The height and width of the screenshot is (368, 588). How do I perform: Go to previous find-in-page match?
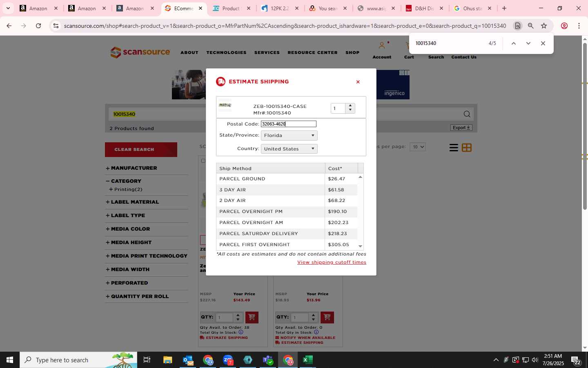514,43
